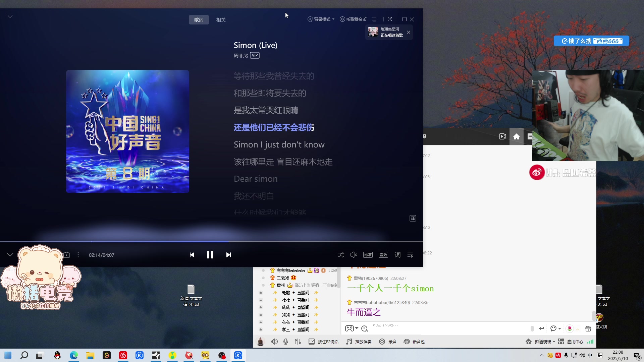This screenshot has width=644, height=362.
Task: Open Microsoft Edge from taskbar
Action: coord(74,355)
